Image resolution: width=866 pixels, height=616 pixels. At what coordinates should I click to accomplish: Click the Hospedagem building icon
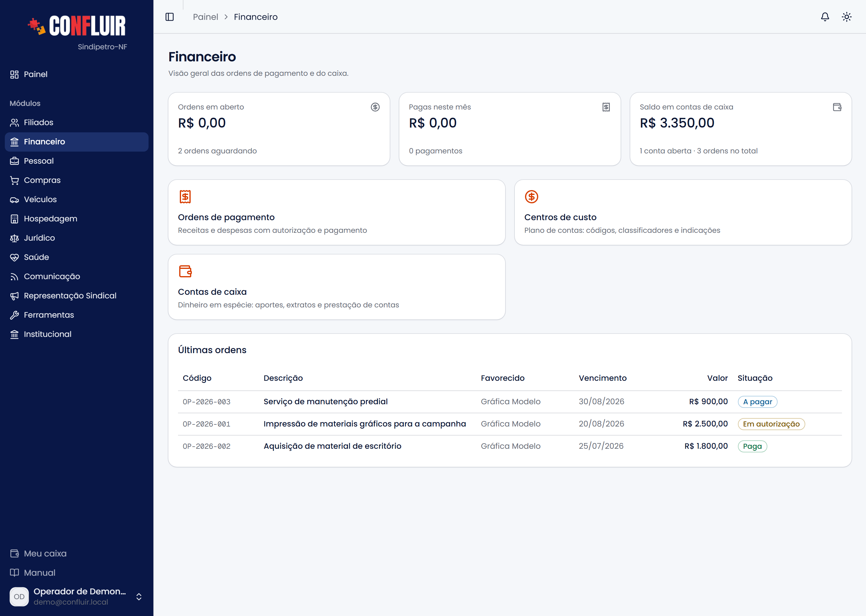point(14,219)
